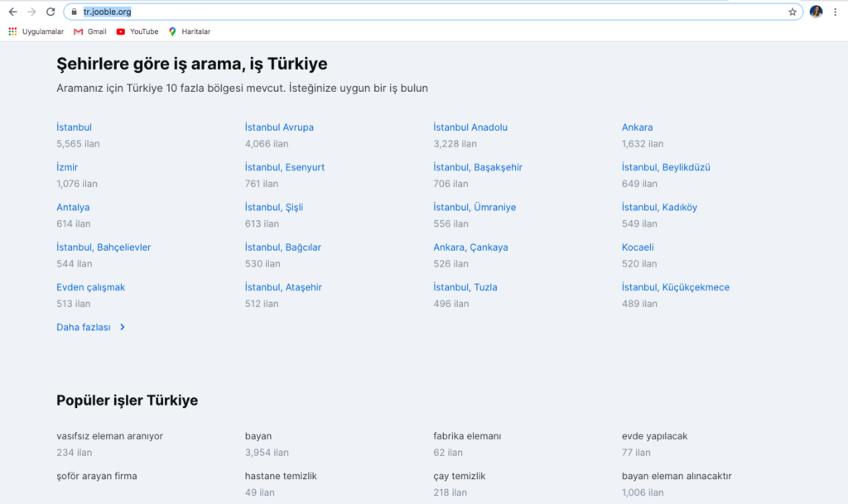This screenshot has width=848, height=504.
Task: Click the browser forward arrow
Action: 31,12
